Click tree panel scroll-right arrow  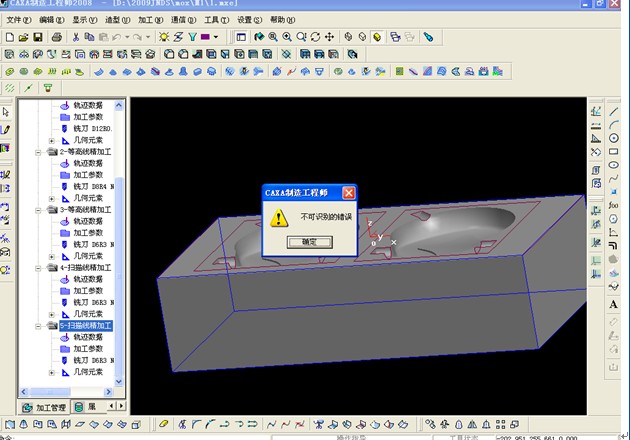[x=108, y=391]
